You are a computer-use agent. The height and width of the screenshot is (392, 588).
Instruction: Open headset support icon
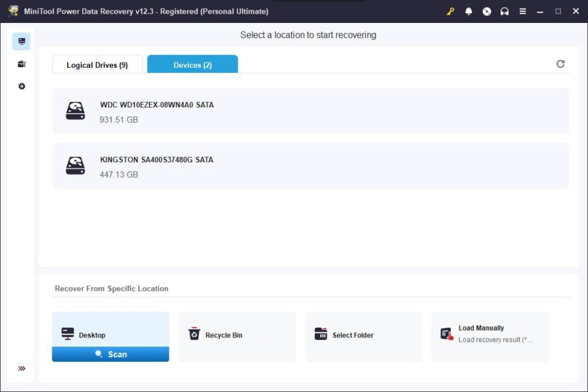(x=504, y=11)
